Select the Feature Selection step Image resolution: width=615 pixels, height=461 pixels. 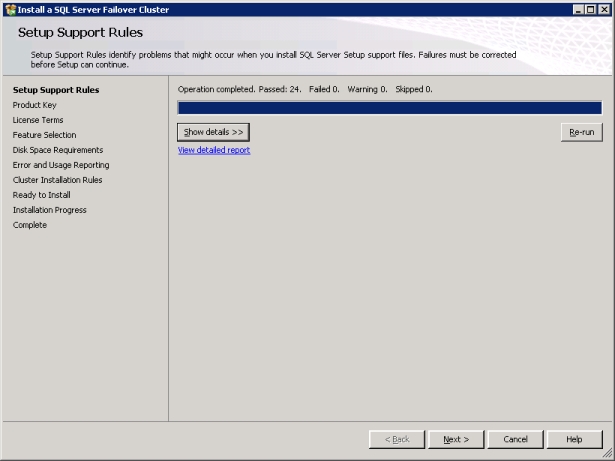point(44,135)
